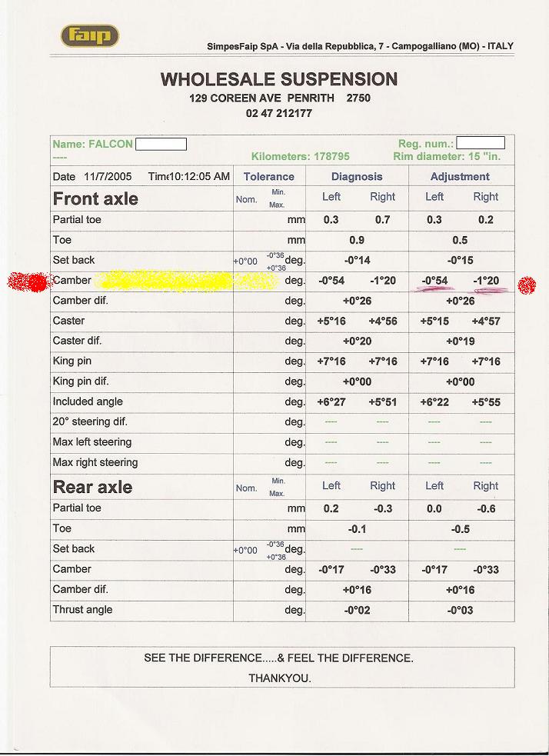Viewport: 549px width, 756px height.
Task: Click the Faip logo
Action: (90, 35)
